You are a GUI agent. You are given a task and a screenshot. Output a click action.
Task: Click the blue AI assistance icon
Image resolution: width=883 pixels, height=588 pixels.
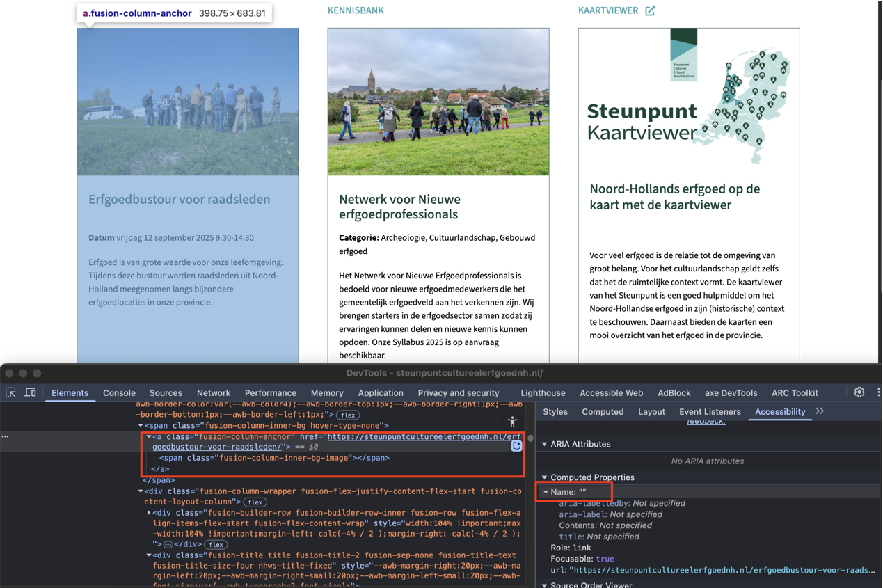[516, 446]
